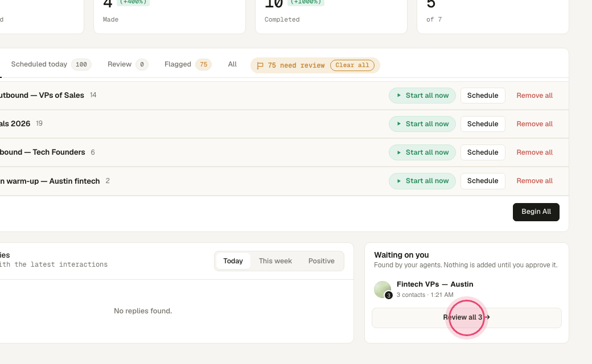This screenshot has height=364, width=592.
Task: Schedule the VPs of Sales campaign
Action: click(x=483, y=96)
